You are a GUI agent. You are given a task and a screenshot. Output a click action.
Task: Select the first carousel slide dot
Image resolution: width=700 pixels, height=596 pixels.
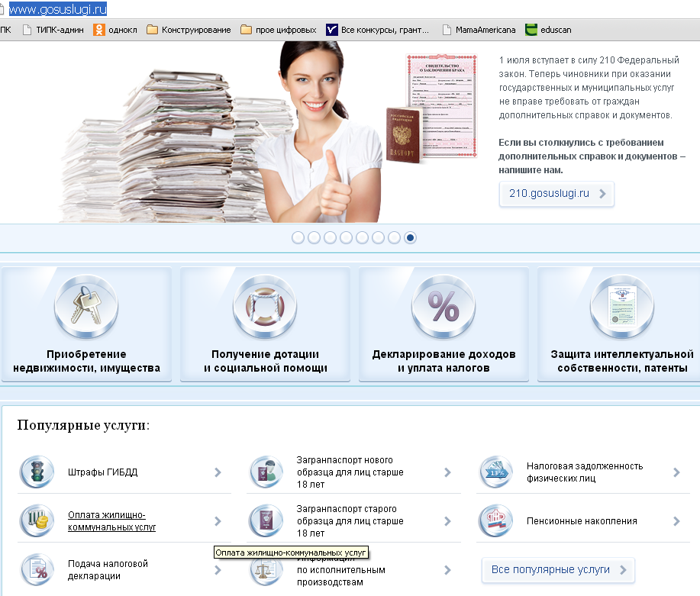tap(298, 237)
